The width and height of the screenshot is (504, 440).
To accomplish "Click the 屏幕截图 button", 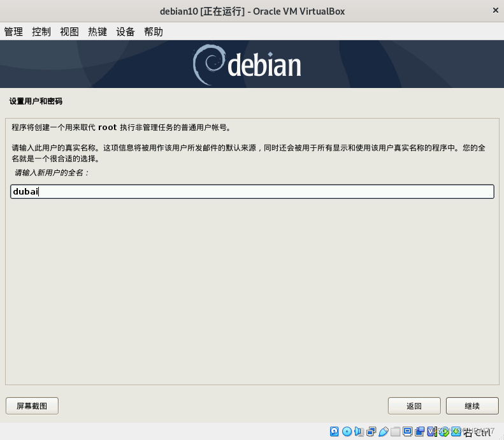I will tap(32, 406).
